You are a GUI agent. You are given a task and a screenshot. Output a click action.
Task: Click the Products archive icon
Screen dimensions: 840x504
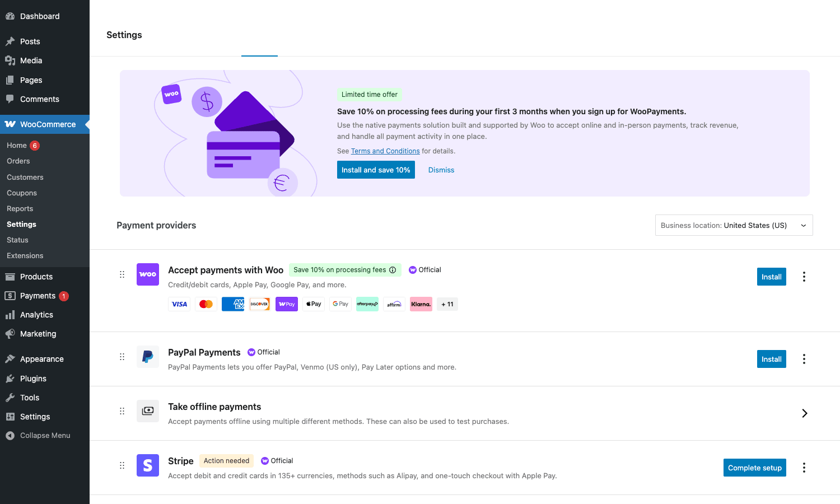point(10,277)
